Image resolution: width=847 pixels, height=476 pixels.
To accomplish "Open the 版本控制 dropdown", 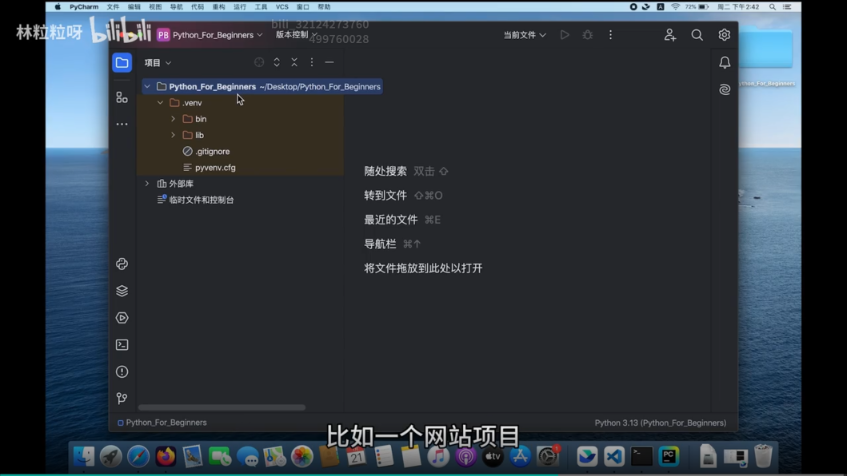I will point(296,35).
